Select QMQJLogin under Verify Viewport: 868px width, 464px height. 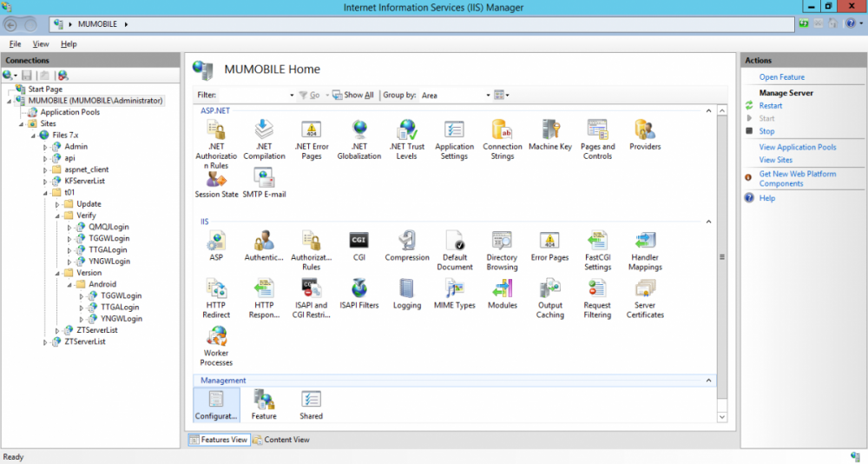click(108, 227)
